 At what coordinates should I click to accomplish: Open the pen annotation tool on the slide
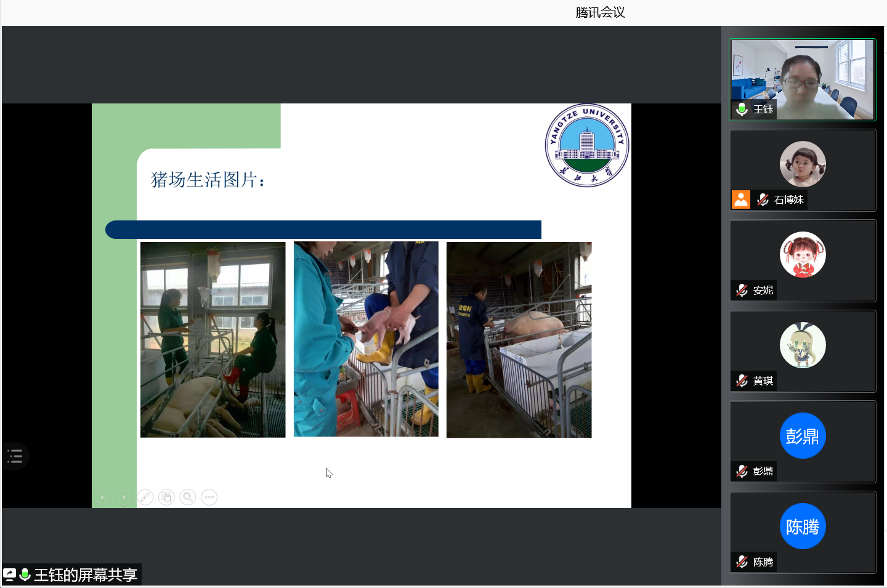click(145, 497)
